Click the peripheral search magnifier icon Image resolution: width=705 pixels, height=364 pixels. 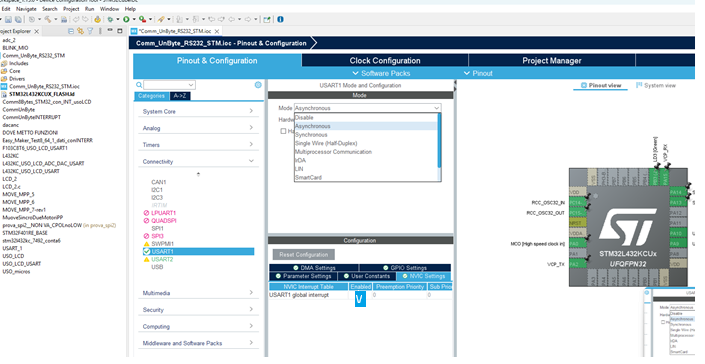coord(139,85)
